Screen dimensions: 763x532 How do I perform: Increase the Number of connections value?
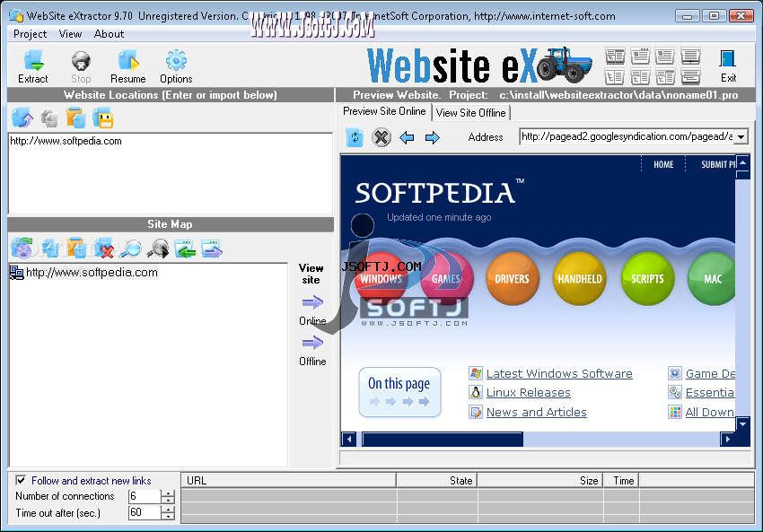point(167,493)
